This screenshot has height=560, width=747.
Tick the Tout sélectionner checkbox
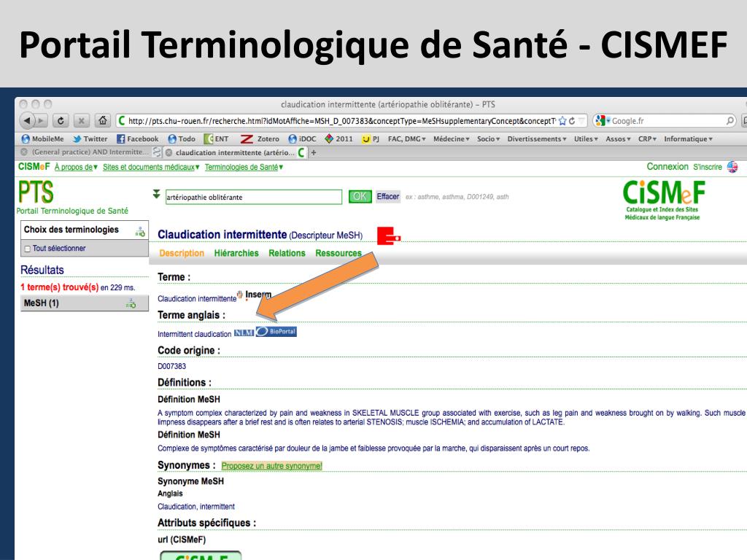[x=28, y=249]
